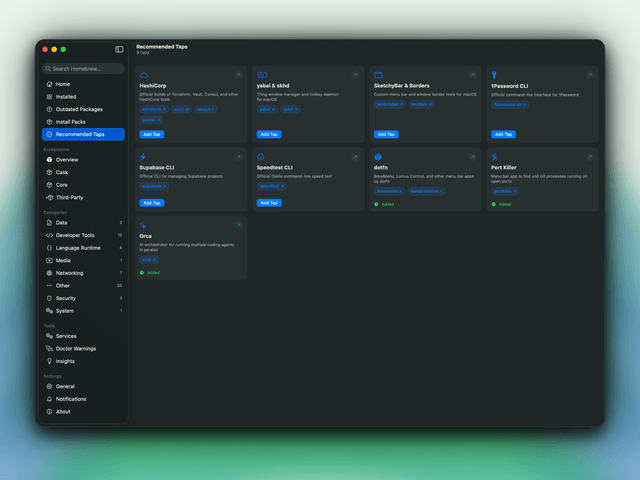
Task: Open the System category
Action: tap(83, 311)
